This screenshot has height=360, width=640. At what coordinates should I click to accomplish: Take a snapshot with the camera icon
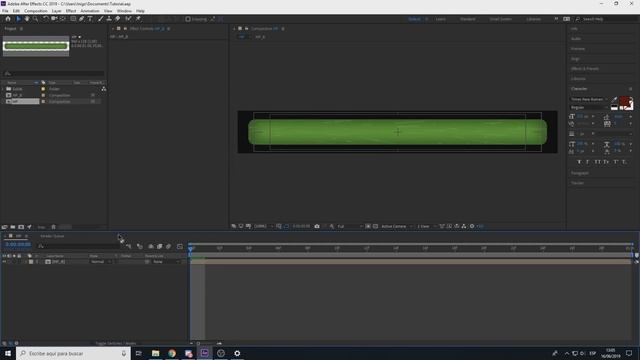[317, 226]
